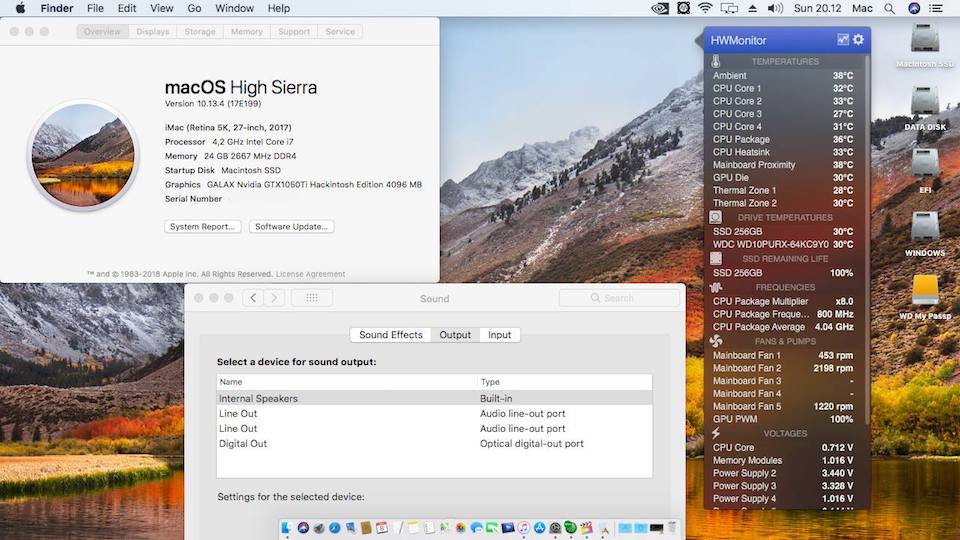Screen dimensions: 960x540
Task: Click the NVIDIA eye menu bar icon
Action: (659, 9)
